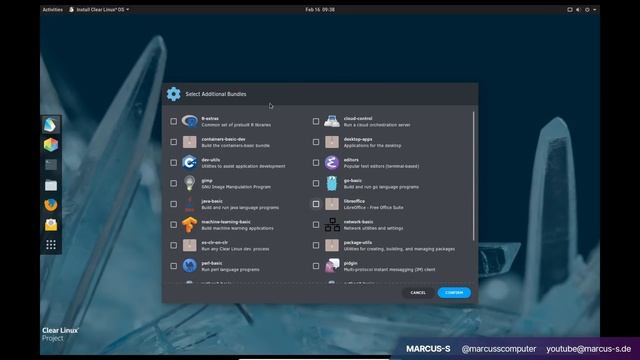The image size is (640, 360).
Task: Click the libreoffice package icon
Action: (x=332, y=204)
